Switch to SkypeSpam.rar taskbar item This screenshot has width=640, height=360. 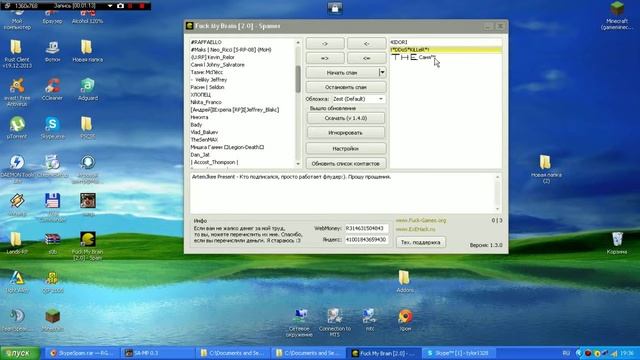[x=82, y=353]
